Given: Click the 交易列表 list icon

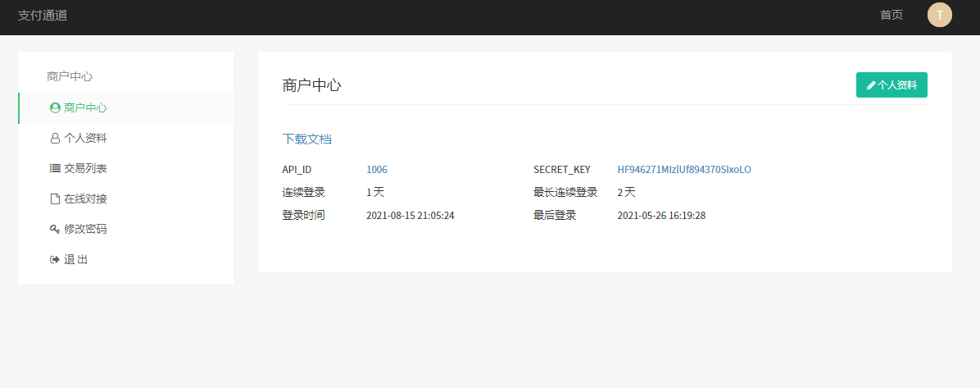Looking at the screenshot, I should coord(55,168).
